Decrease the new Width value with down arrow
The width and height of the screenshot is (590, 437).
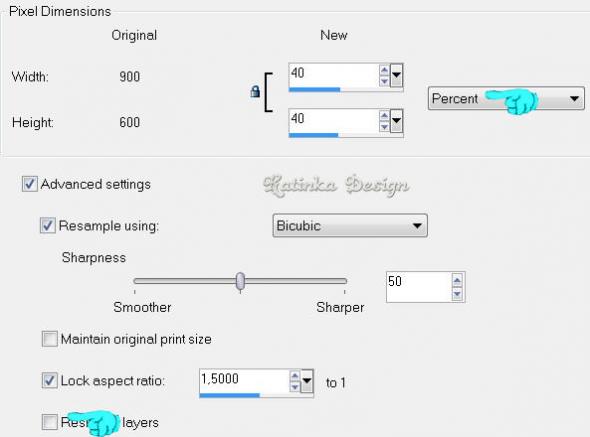pos(384,81)
